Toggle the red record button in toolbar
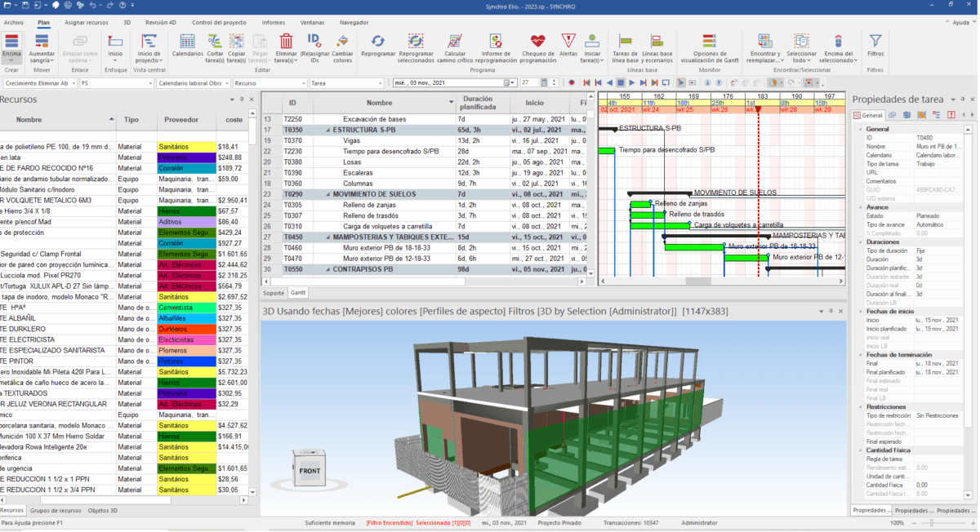Viewport: 980px width, 532px height. pyautogui.click(x=572, y=83)
